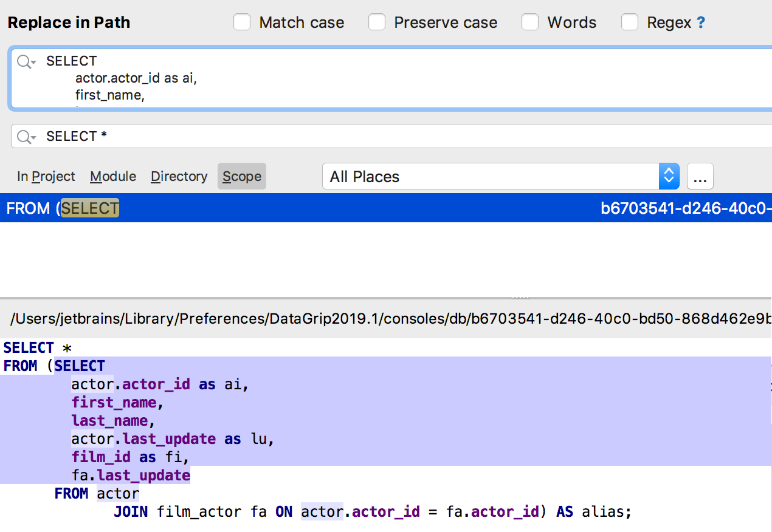Image resolution: width=772 pixels, height=532 pixels.
Task: Click the search history magnifier in find field
Action: [26, 61]
